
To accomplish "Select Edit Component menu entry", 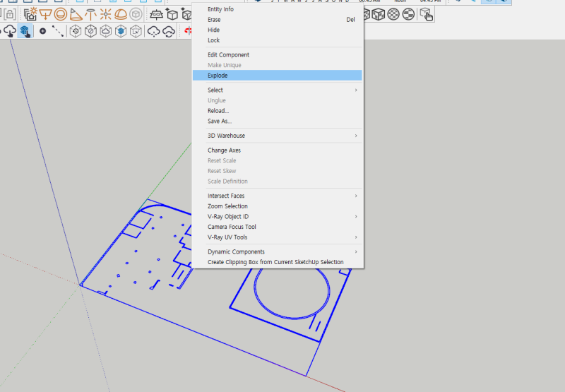I will pyautogui.click(x=277, y=55).
